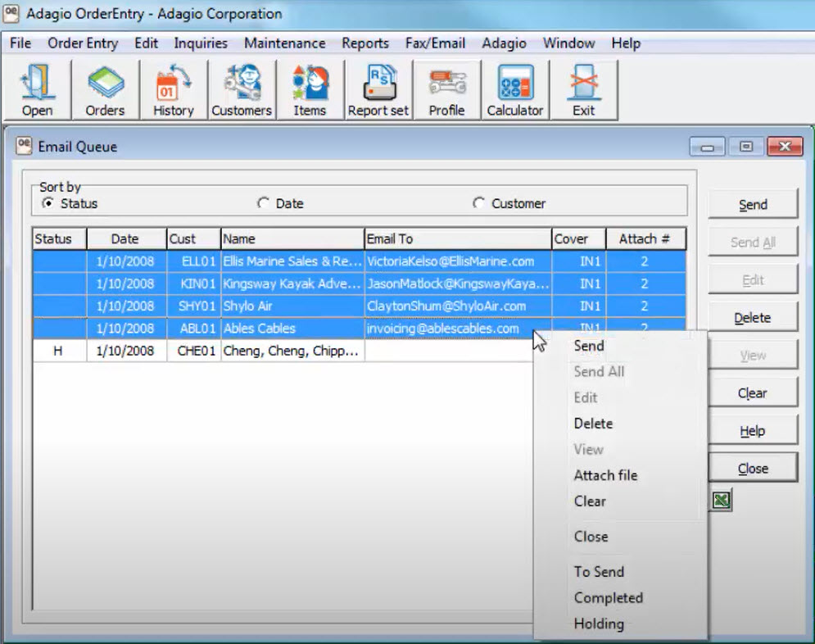This screenshot has width=815, height=644.
Task: Click the CHE01 customer code cell
Action: click(x=194, y=351)
